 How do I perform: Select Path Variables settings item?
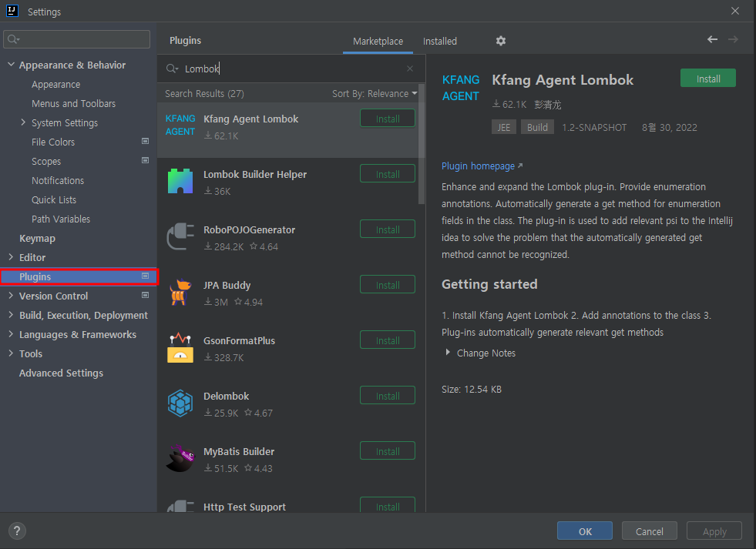(61, 219)
